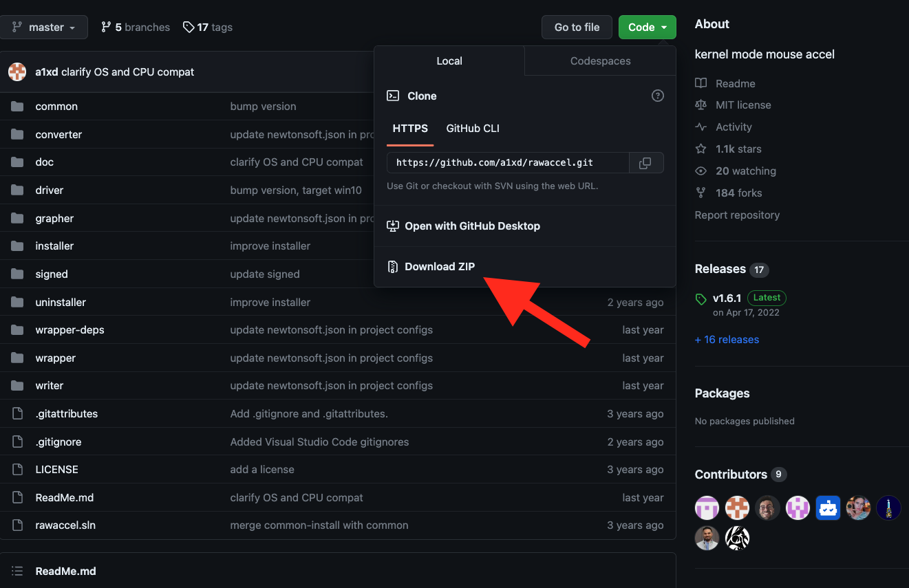
Task: Open the wrapper-deps folder
Action: coord(69,330)
